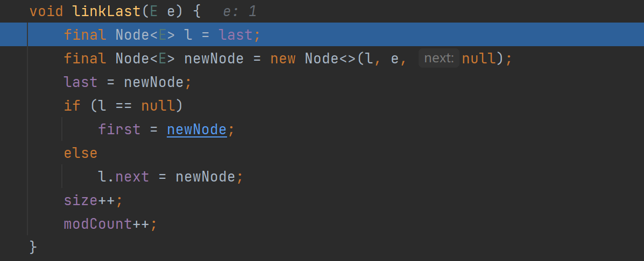Click the 'next:' parameter hint
Image resolution: width=644 pixels, height=261 pixels.
tap(438, 58)
